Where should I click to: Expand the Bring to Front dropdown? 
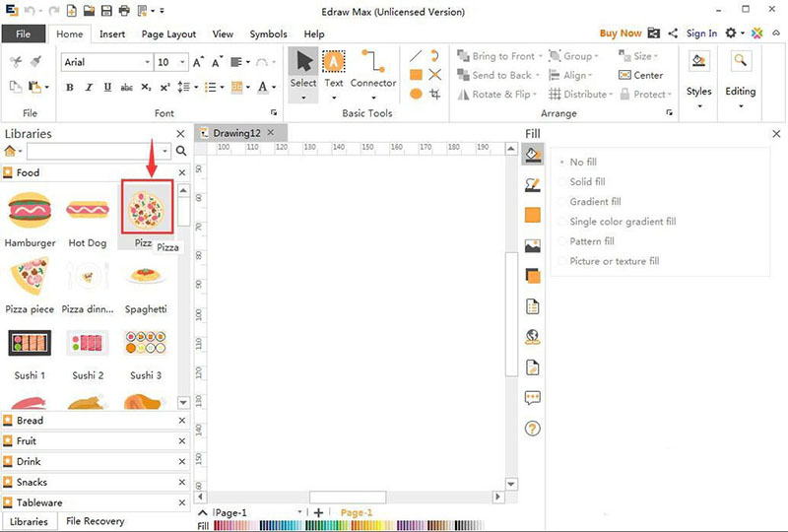(541, 57)
